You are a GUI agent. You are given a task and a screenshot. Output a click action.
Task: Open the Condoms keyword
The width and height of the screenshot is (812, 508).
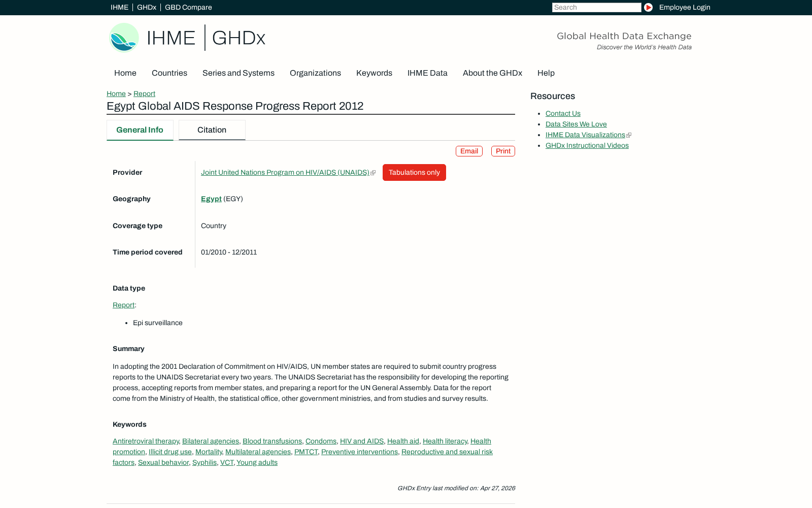[x=321, y=441]
